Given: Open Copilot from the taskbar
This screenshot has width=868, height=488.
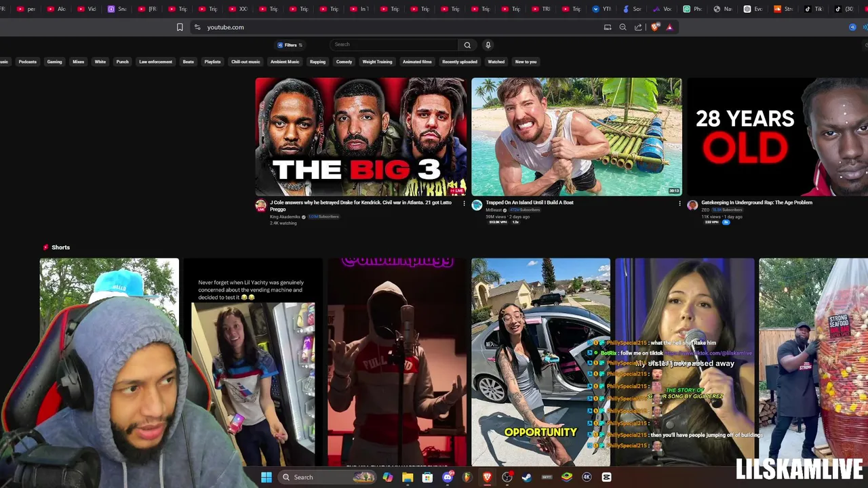Looking at the screenshot, I should point(387,477).
